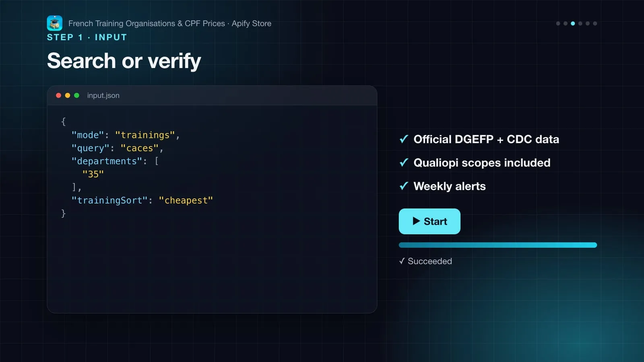The width and height of the screenshot is (644, 362).
Task: Click the STEP 1 · INPUT label
Action: [87, 37]
